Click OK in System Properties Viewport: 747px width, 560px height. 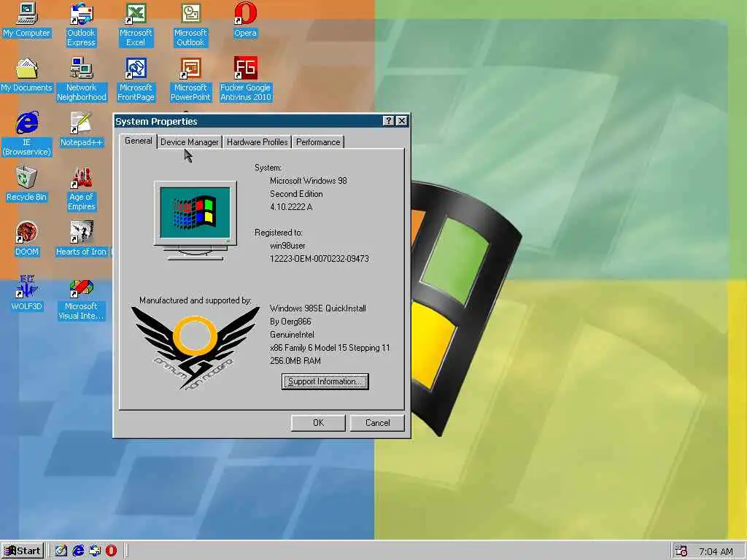[x=318, y=423]
